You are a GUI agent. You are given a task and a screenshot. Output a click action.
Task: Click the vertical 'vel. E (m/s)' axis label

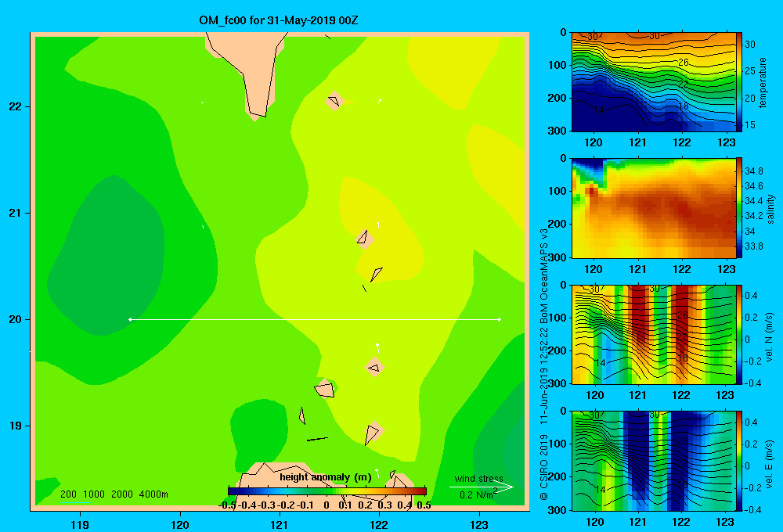tap(769, 464)
